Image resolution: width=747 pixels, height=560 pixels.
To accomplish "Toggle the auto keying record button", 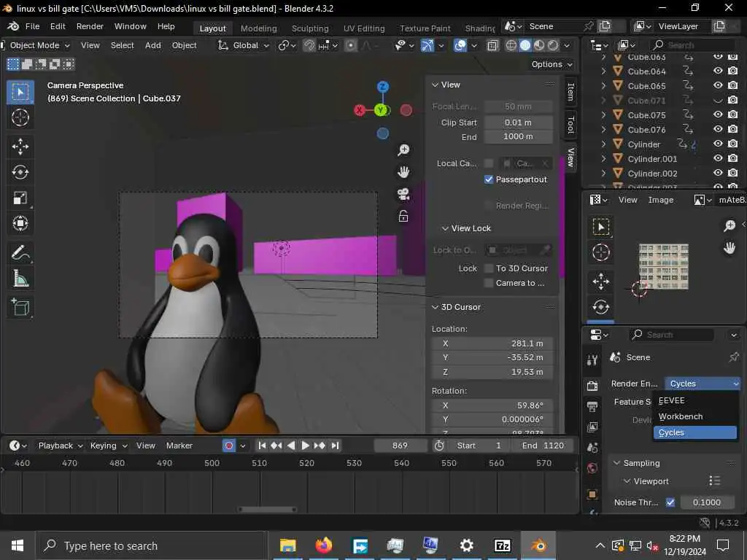I will click(x=229, y=446).
